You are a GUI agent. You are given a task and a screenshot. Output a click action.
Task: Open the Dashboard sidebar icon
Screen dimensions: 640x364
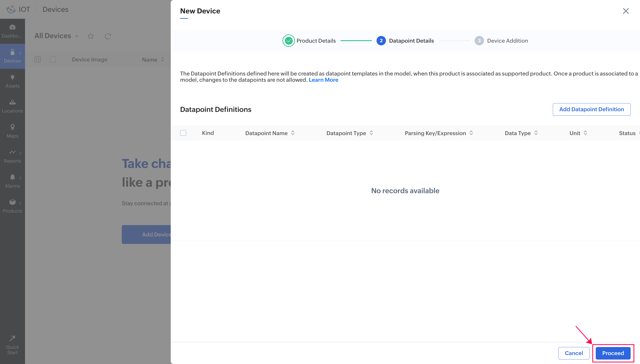pos(12,27)
